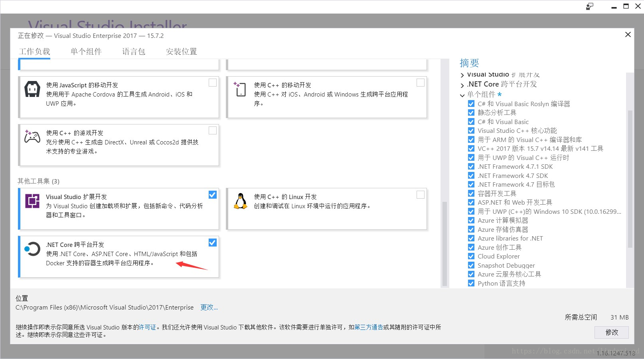Click the feedback icon in the title bar
This screenshot has height=359, width=644.
pyautogui.click(x=590, y=6)
